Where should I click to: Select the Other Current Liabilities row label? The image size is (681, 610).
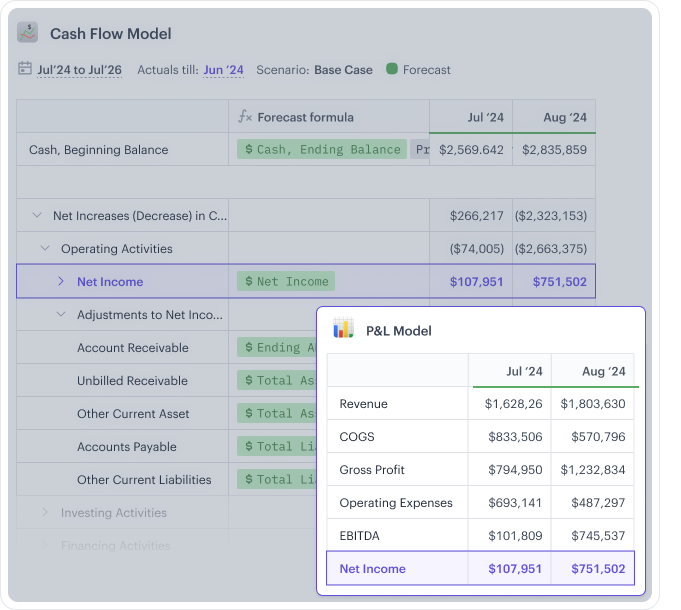pos(144,480)
